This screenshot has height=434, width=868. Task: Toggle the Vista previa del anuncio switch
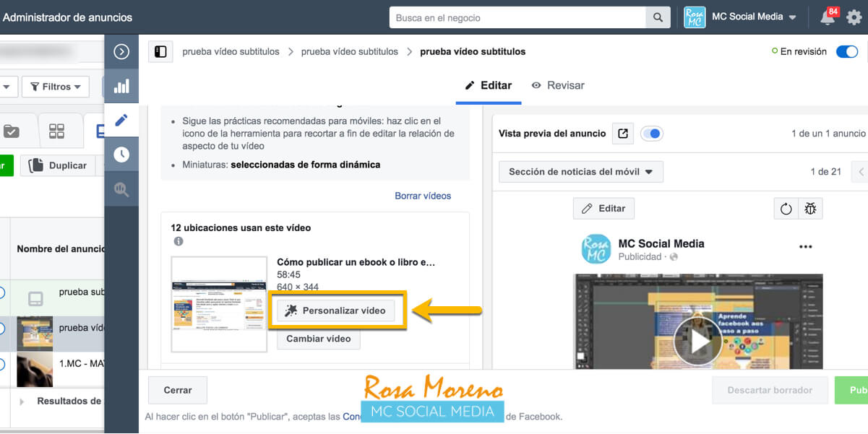[652, 134]
